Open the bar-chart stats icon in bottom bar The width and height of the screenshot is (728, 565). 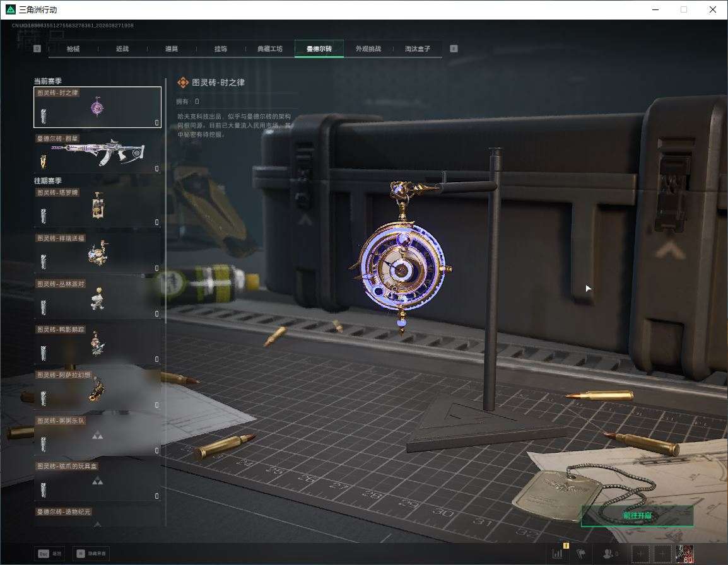[x=557, y=554]
